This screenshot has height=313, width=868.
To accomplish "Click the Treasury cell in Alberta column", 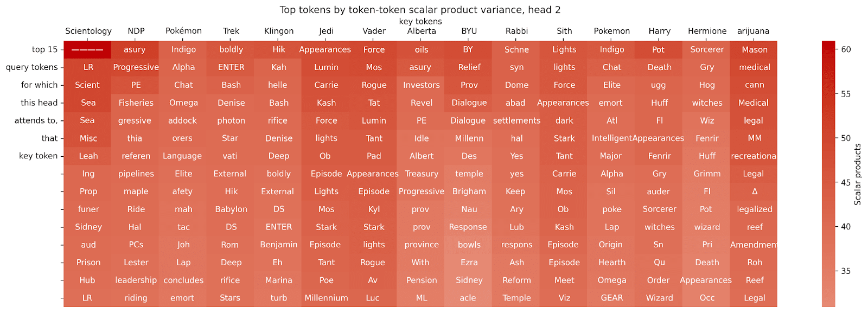I will (422, 174).
